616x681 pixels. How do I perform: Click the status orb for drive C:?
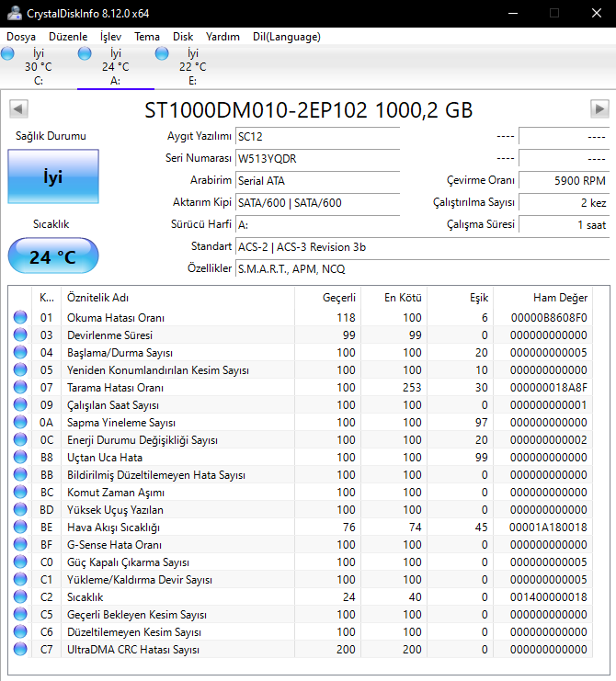pyautogui.click(x=7, y=53)
